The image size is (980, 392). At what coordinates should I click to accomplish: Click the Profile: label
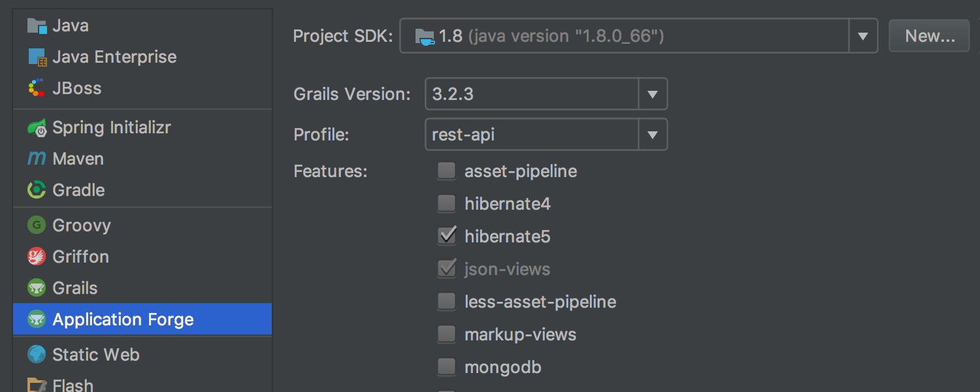[321, 135]
